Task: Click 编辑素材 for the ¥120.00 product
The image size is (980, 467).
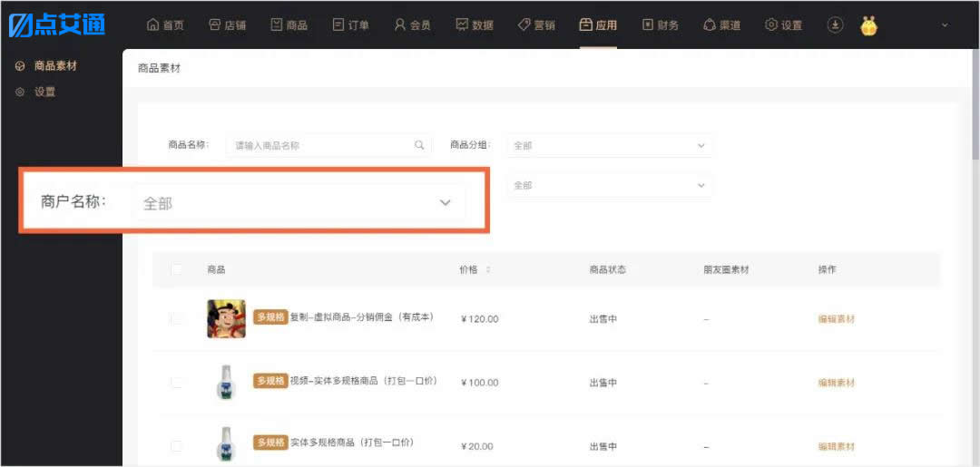Action: click(x=837, y=319)
